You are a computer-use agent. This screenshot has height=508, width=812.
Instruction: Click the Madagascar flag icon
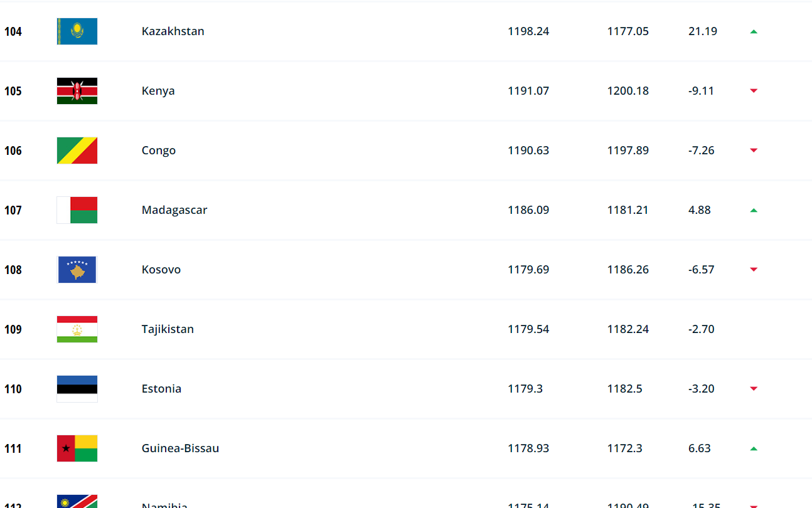tap(77, 210)
